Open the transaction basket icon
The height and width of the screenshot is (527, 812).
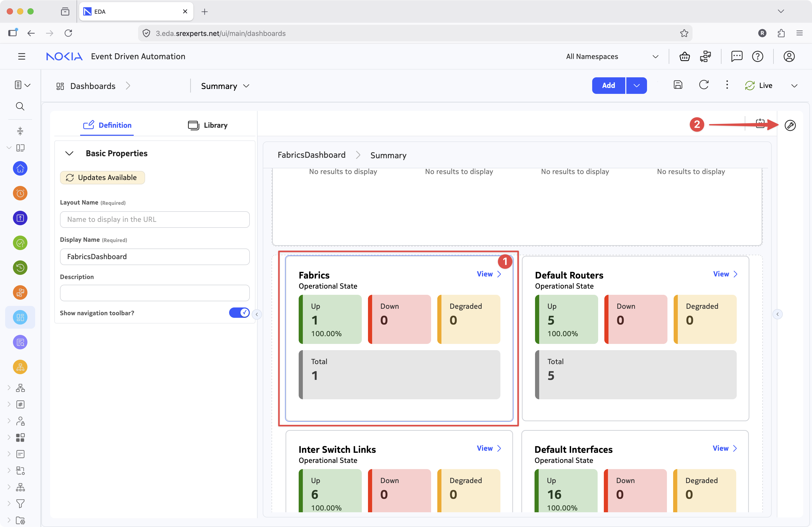coord(685,56)
